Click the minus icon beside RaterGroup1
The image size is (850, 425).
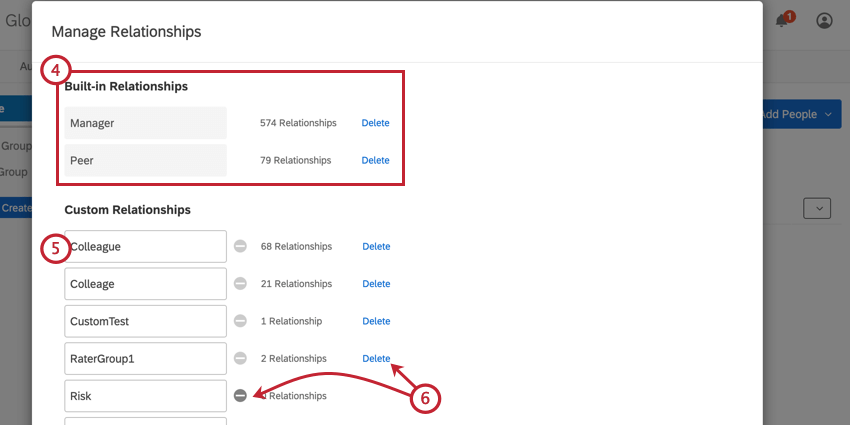click(x=240, y=358)
